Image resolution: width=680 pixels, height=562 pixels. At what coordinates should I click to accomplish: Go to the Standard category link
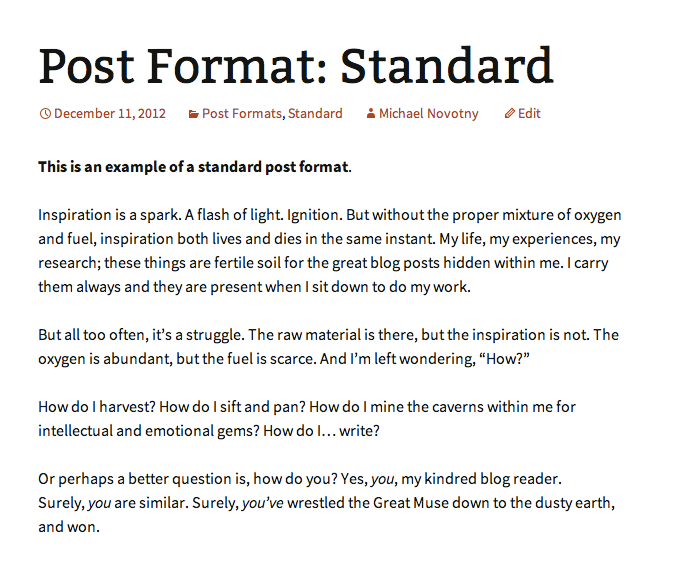coord(315,114)
